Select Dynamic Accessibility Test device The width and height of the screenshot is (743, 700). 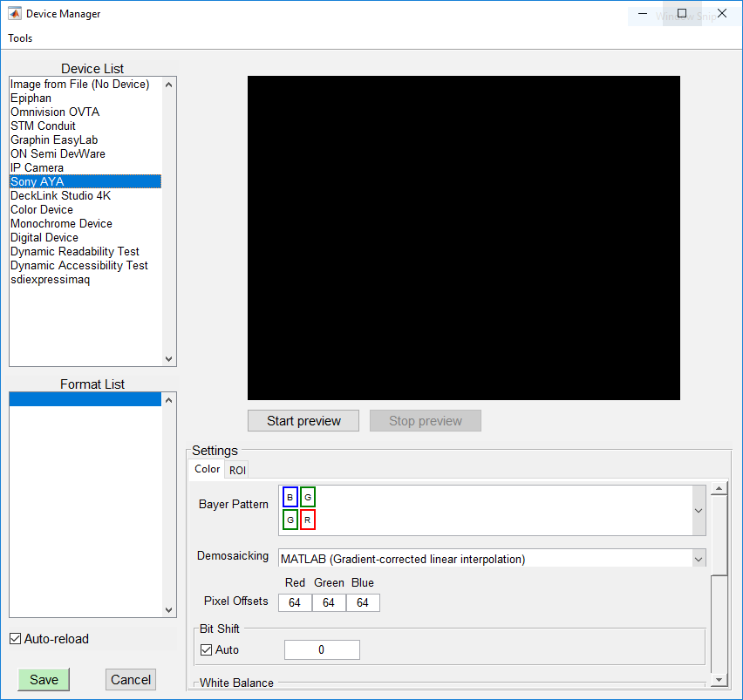tap(85, 266)
